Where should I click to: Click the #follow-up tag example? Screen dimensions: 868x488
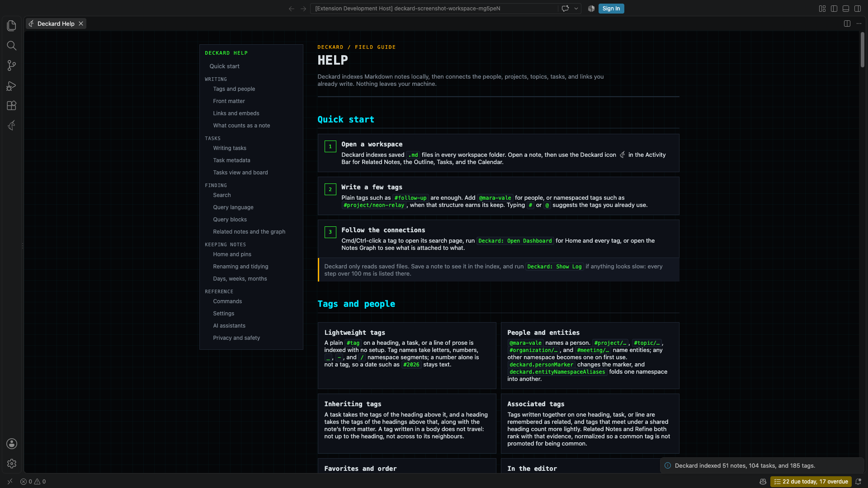click(x=410, y=198)
